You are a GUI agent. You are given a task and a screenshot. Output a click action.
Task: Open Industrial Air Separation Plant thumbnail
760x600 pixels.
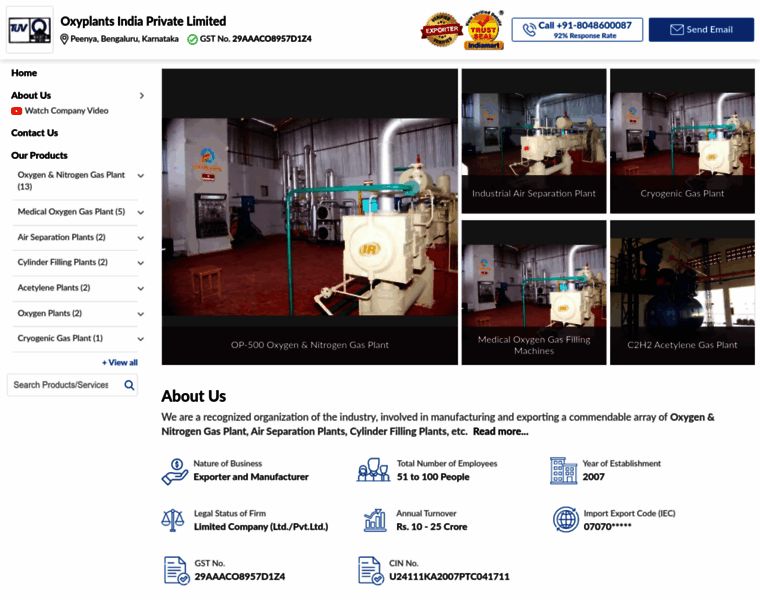click(x=534, y=141)
